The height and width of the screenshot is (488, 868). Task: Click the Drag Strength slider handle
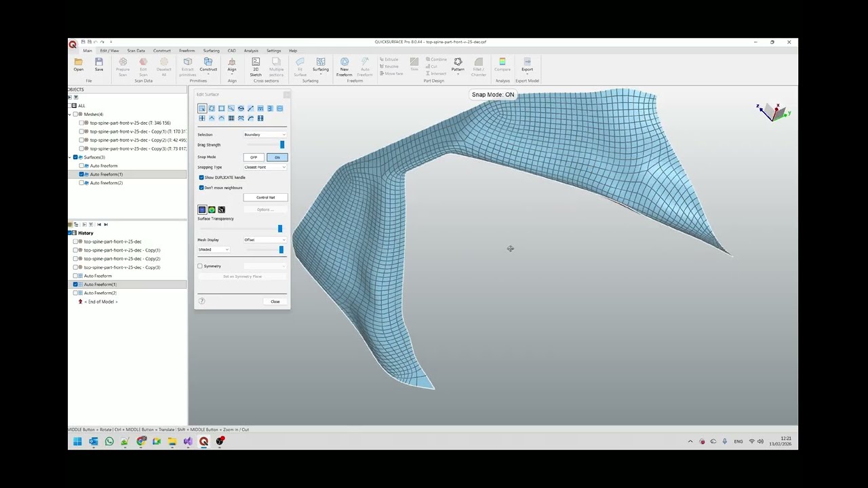[x=282, y=145]
